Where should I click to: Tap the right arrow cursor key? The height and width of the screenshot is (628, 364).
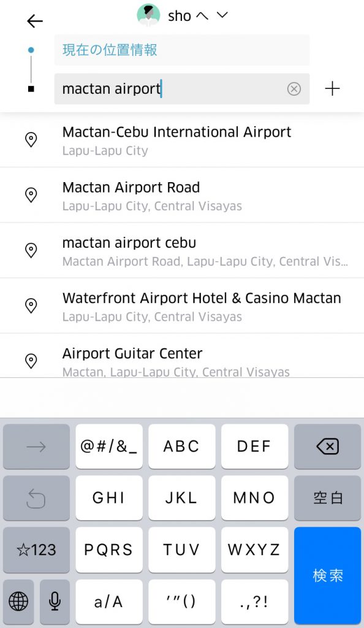pos(36,446)
